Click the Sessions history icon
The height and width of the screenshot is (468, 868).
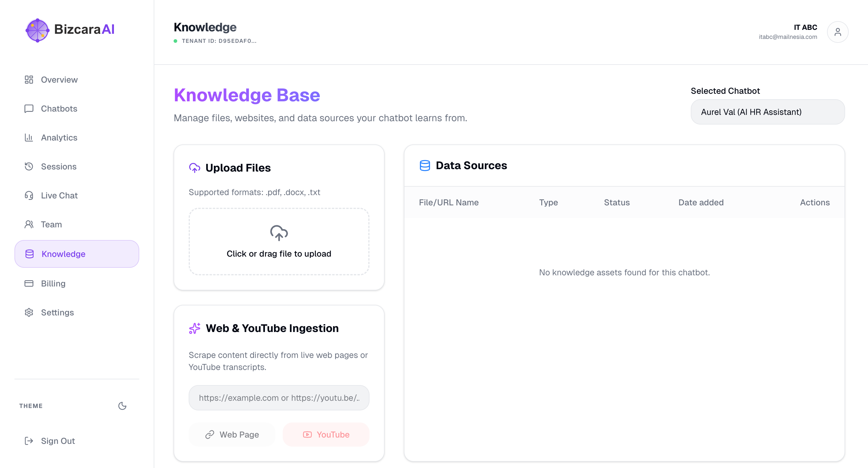pos(29,166)
